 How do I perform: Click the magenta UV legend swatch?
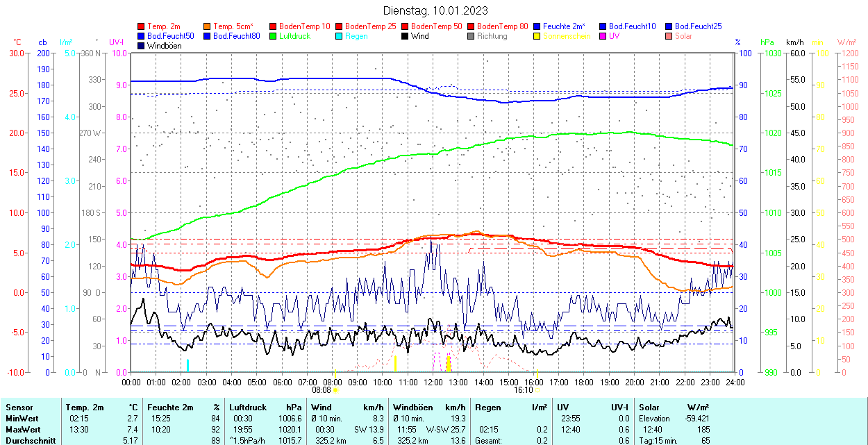point(603,36)
